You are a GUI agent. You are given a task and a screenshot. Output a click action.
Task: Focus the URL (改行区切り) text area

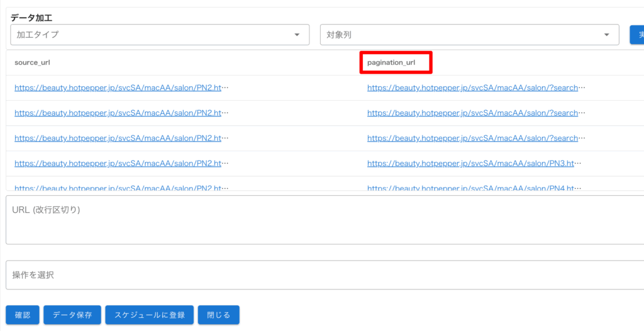(324, 220)
